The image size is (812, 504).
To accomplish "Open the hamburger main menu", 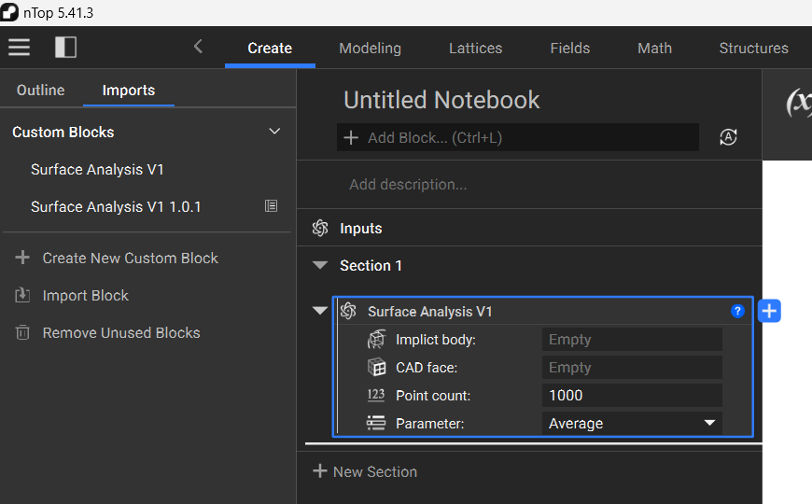I will (20, 48).
